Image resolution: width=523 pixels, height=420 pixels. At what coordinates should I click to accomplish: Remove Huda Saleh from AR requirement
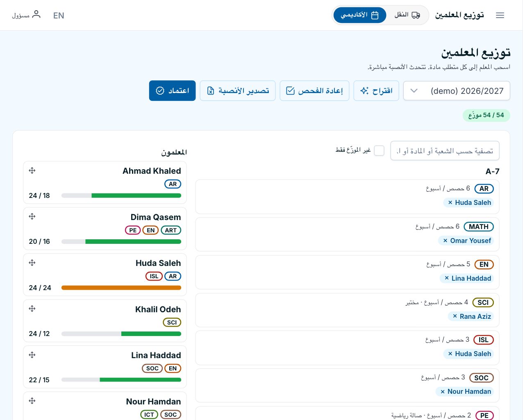450,202
